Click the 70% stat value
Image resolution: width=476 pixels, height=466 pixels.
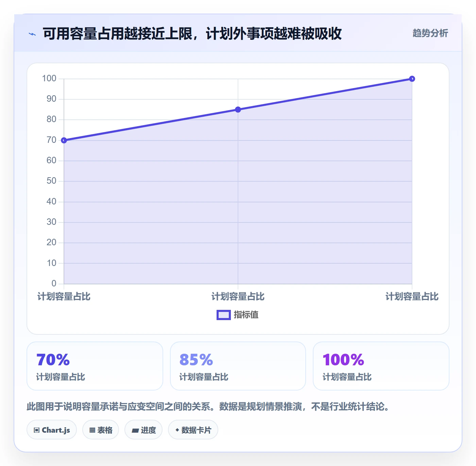point(53,360)
